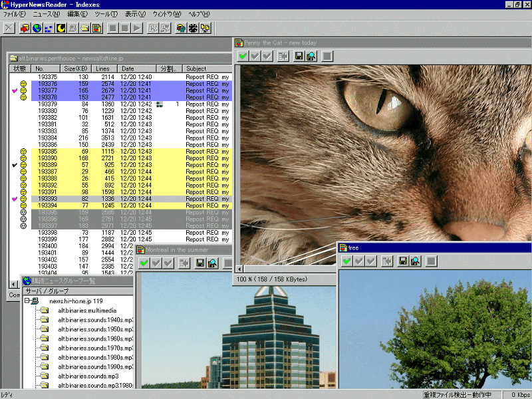Screen dimensions: 532x399
Task: Click left scroll arrow of the article list
Action: [x=13, y=284]
